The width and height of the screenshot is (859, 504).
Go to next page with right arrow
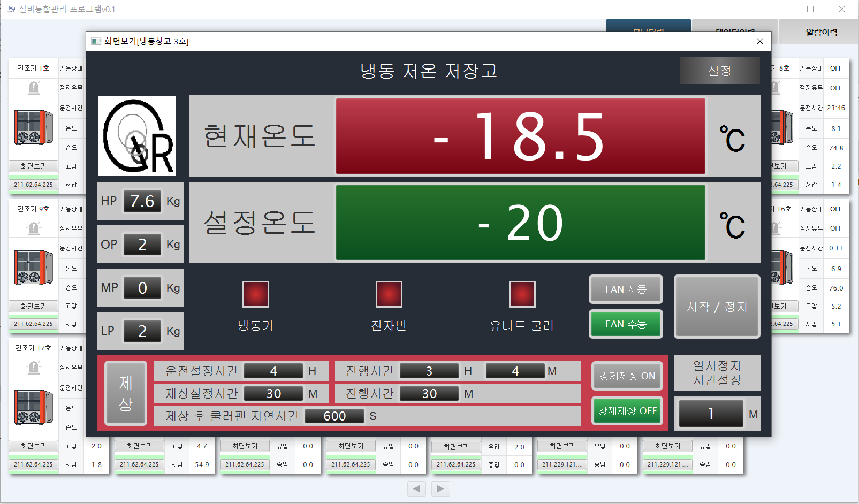(x=440, y=488)
